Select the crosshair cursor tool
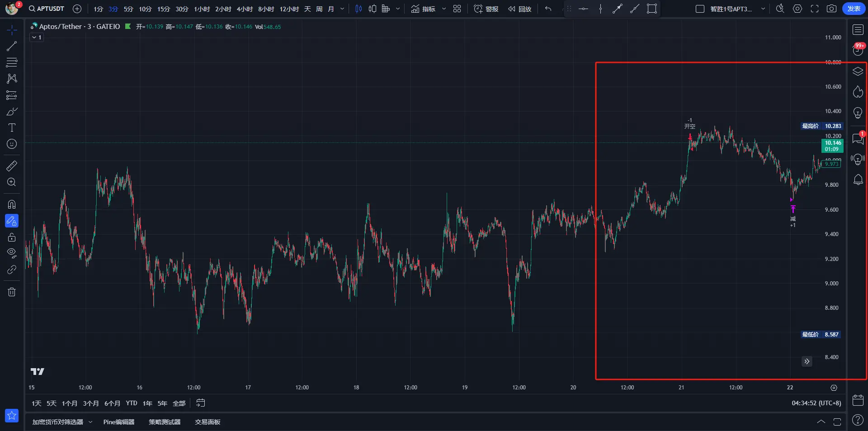 coord(12,30)
